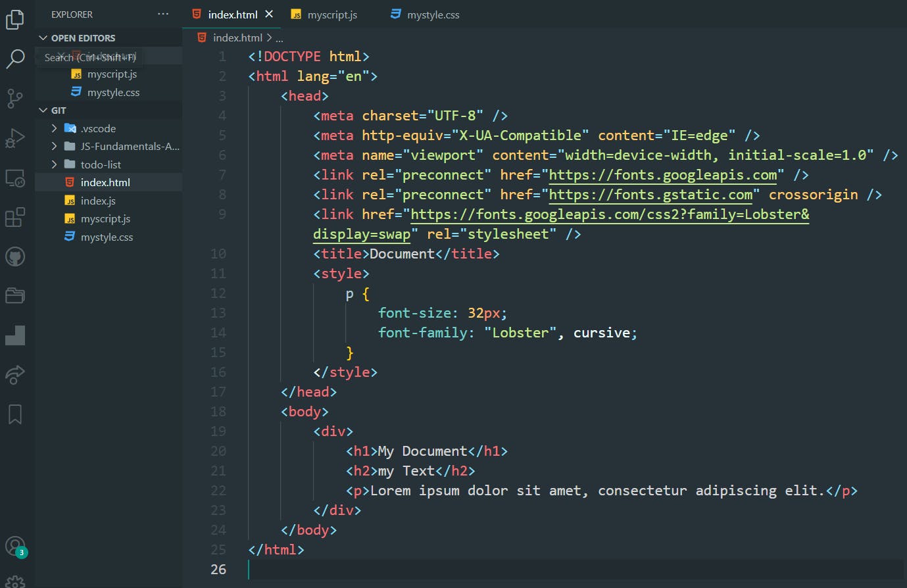Screen dimensions: 907x588
Task: Click the "My Document" h1 text
Action: click(422, 451)
